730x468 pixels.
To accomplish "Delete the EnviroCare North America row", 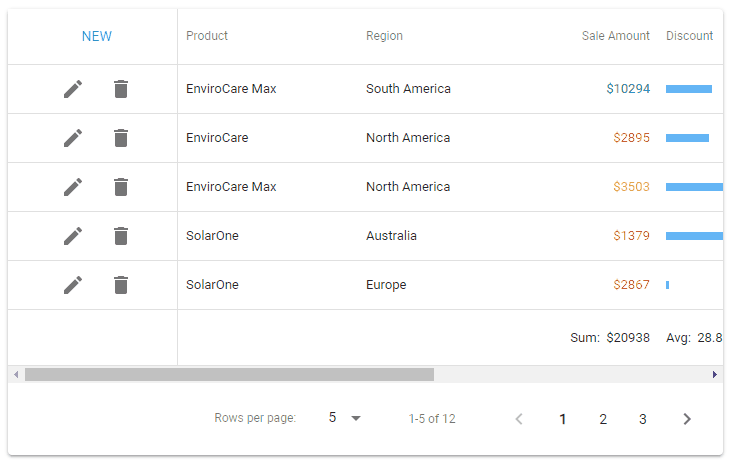I will 121,138.
